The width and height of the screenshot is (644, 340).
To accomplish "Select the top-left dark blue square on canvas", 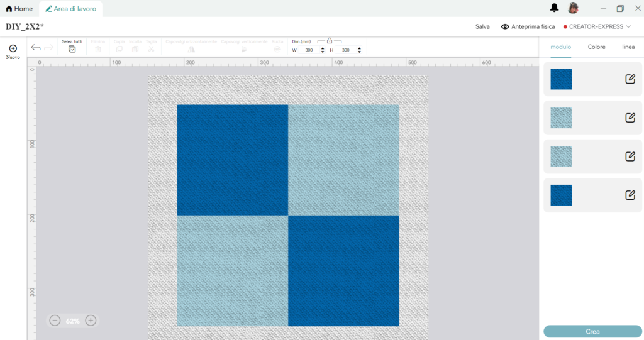I will [x=232, y=160].
